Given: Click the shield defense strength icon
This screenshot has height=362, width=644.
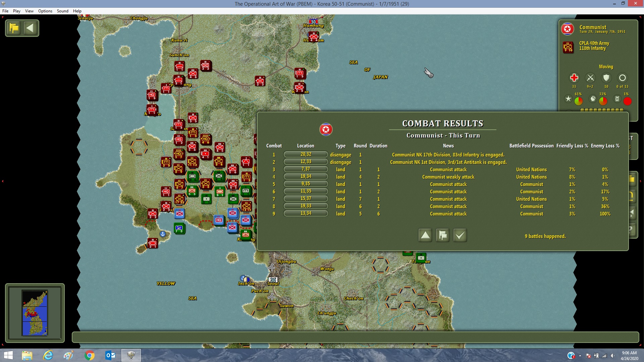Looking at the screenshot, I should (x=606, y=78).
